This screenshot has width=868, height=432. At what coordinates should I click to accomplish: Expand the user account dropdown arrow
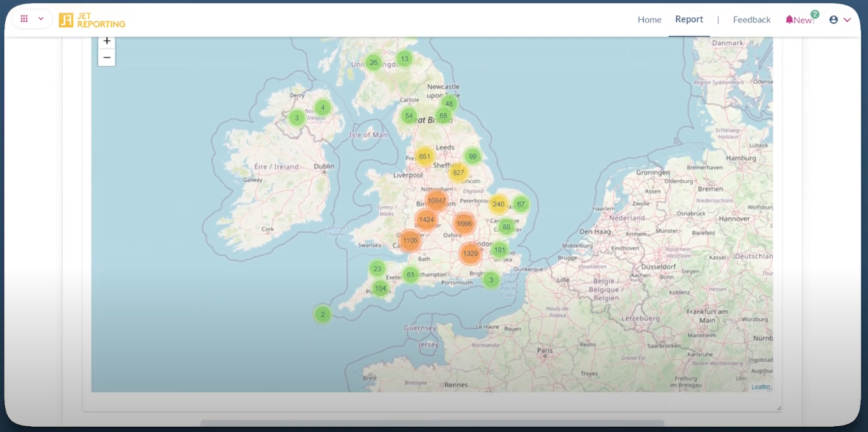point(848,20)
